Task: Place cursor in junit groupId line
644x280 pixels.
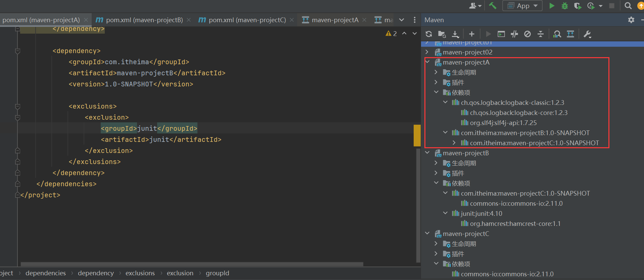Action: point(149,128)
